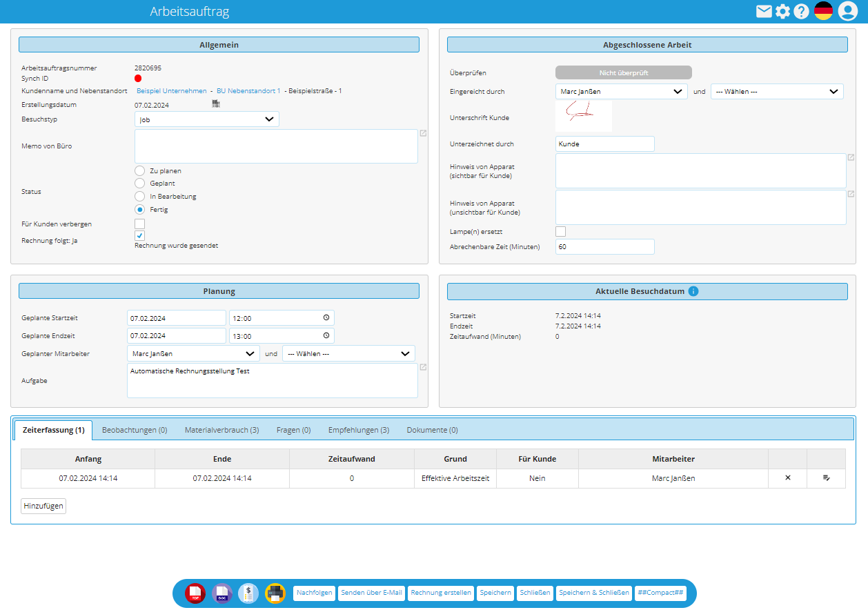Switch to Zeiterfassung (1) tab
The height and width of the screenshot is (610, 868).
(54, 430)
